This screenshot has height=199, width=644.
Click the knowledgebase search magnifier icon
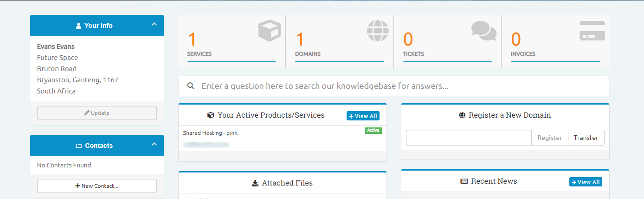[190, 86]
